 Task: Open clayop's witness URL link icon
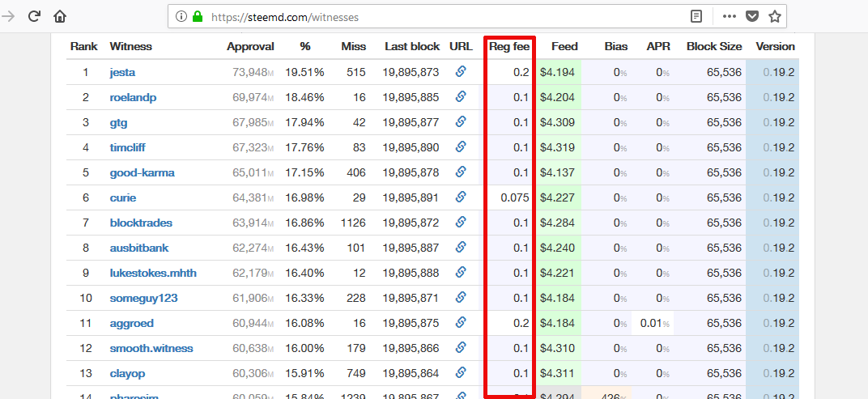(461, 372)
